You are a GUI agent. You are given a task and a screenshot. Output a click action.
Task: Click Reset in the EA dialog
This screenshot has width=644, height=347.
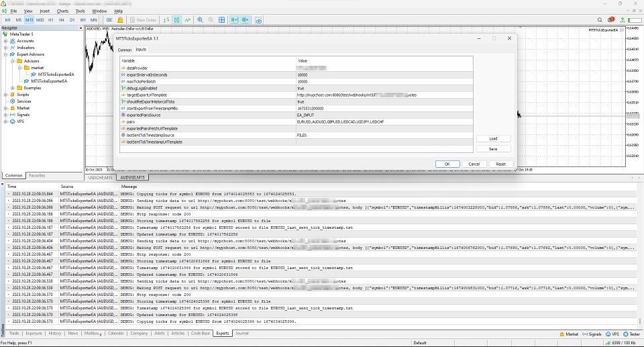pos(500,164)
